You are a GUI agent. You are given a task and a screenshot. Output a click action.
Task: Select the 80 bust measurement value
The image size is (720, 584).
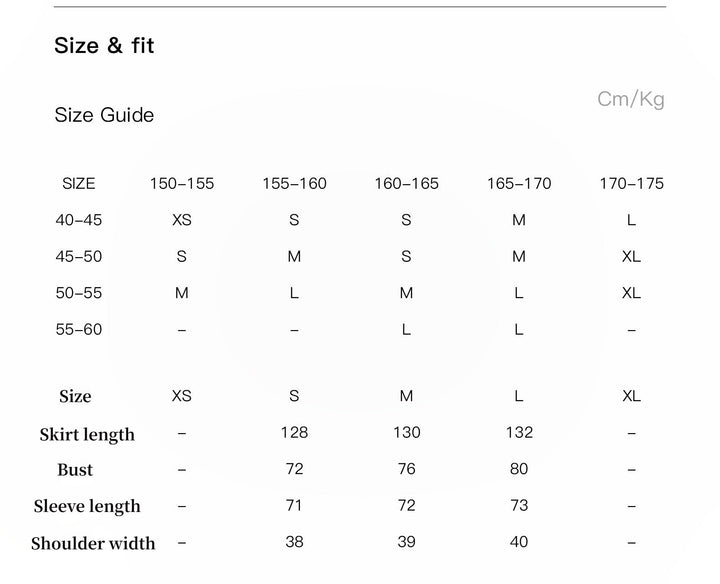coord(519,469)
